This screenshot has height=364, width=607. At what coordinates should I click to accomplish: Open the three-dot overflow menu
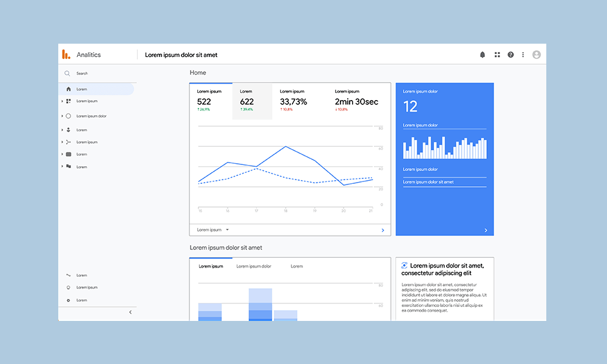click(523, 54)
